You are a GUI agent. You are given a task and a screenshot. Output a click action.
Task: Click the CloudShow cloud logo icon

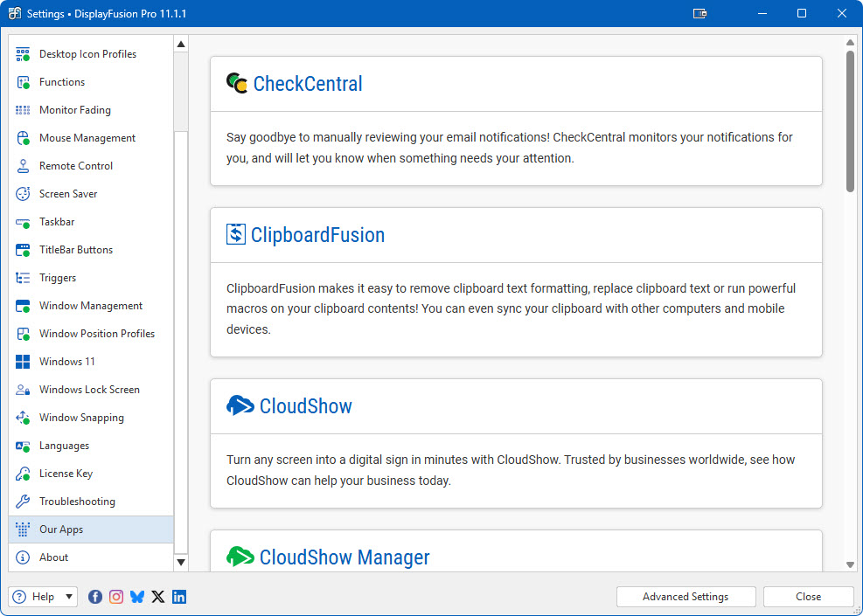[240, 405]
